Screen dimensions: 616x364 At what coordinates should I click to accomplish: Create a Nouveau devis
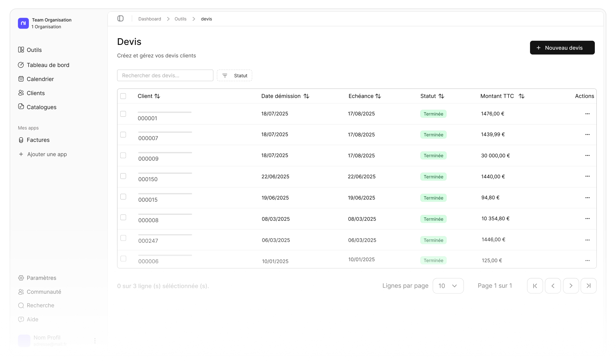562,48
